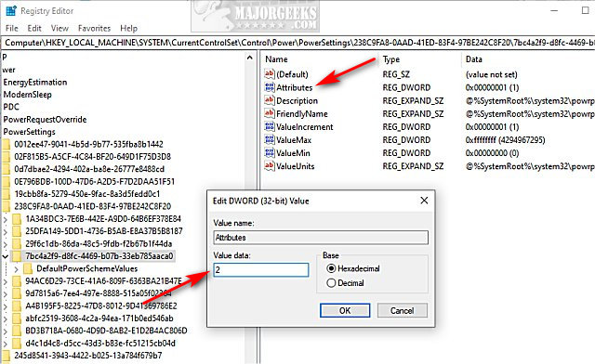The height and width of the screenshot is (364, 595).
Task: Click folder icon of 29f6c1db-86da key
Action: coord(17,243)
